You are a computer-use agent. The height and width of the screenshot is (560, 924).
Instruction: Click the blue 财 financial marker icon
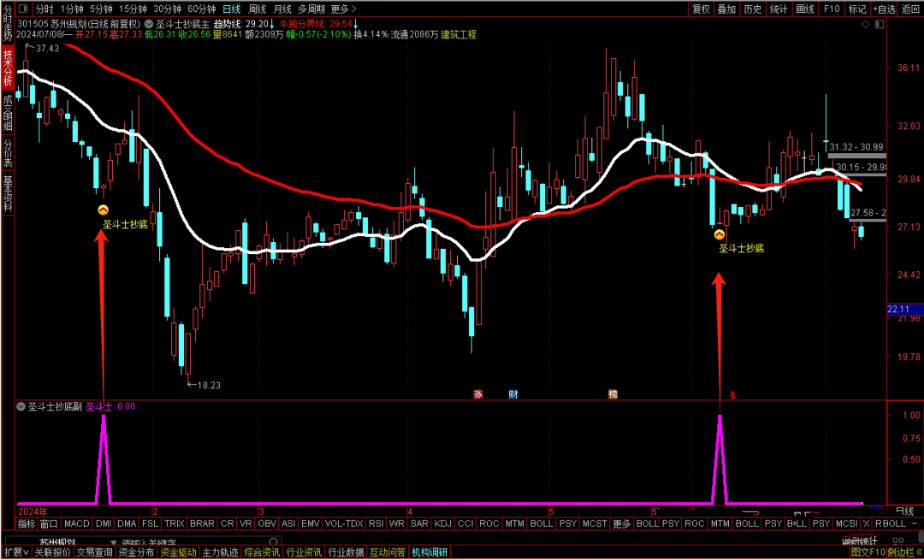coord(512,394)
